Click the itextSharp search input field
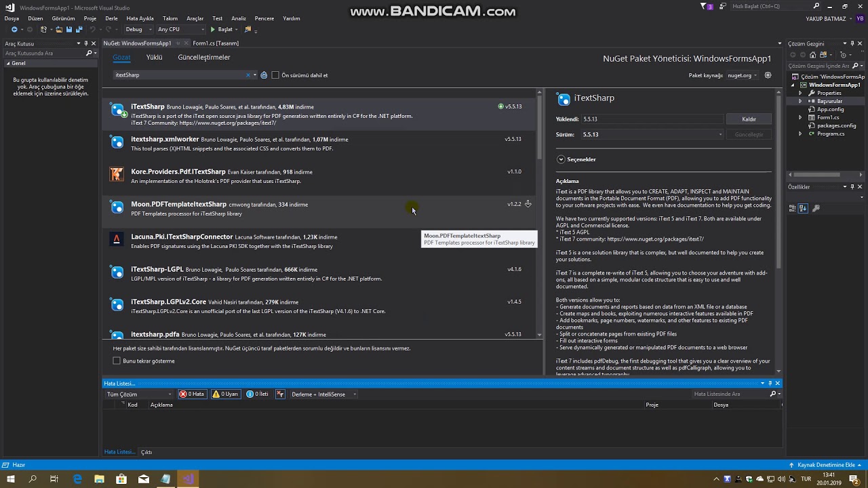Screen dimensions: 868x488 [179, 75]
